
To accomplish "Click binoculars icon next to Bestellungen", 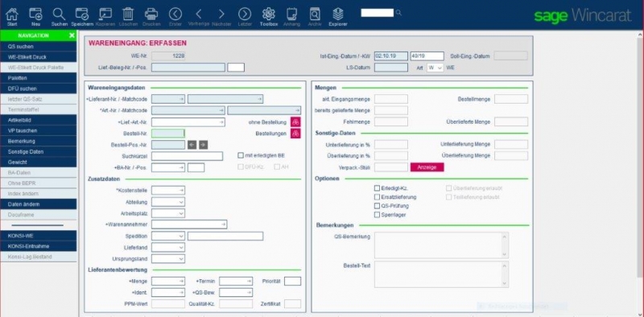I will [x=295, y=134].
